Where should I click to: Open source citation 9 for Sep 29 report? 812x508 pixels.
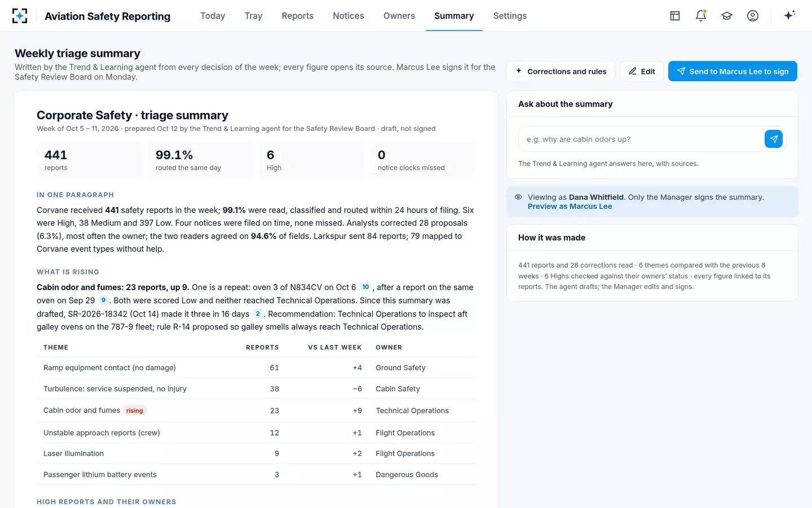coord(103,300)
